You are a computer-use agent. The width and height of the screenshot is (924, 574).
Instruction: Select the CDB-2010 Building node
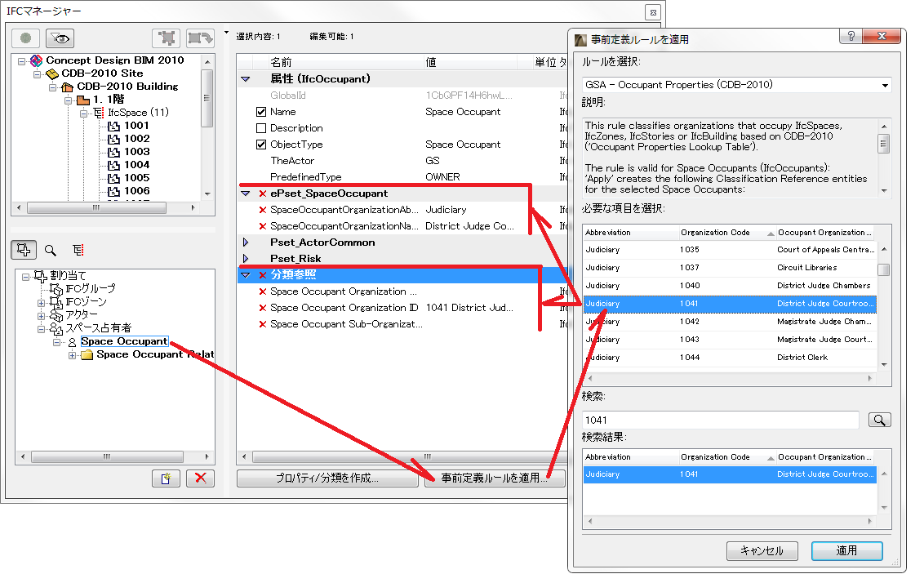(120, 86)
